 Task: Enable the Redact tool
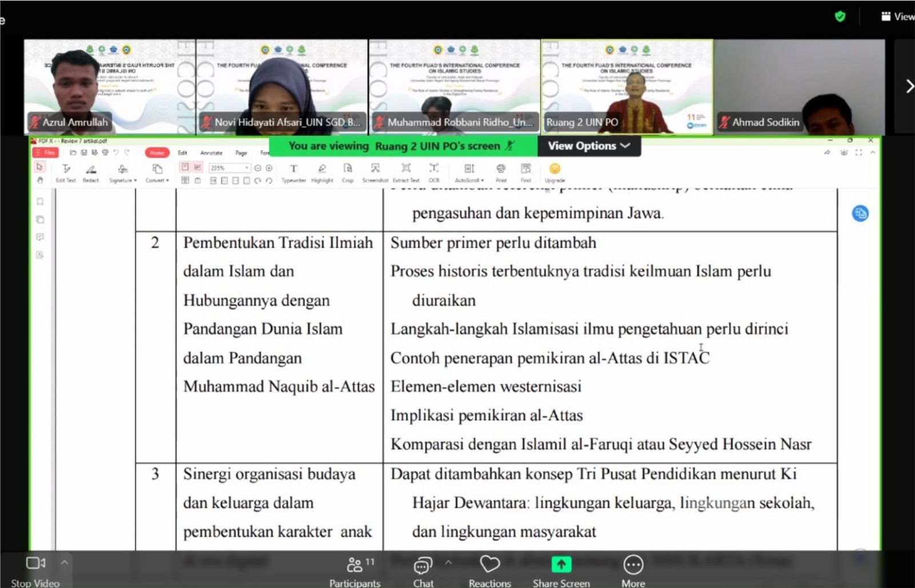pos(90,171)
